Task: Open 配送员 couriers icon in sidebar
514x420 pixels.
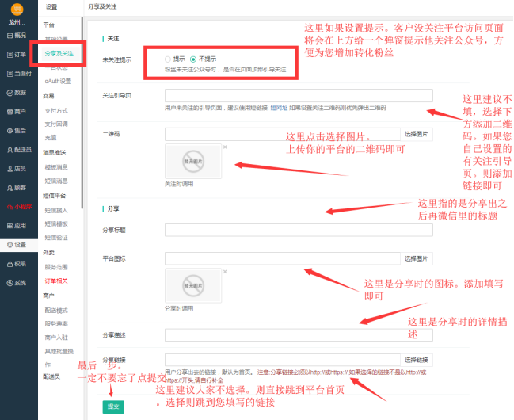Action: 10,150
